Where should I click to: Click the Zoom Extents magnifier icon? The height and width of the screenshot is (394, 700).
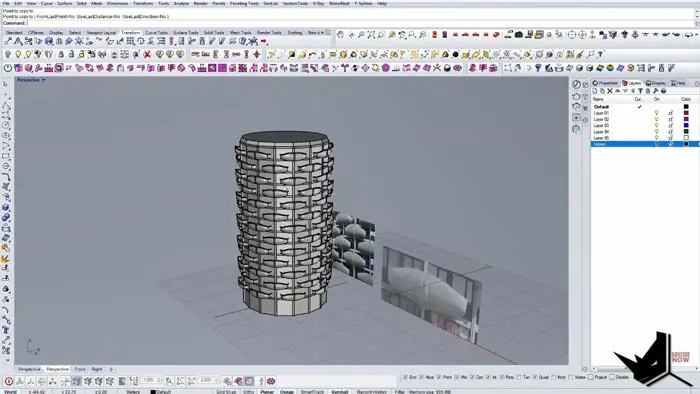tap(371, 34)
